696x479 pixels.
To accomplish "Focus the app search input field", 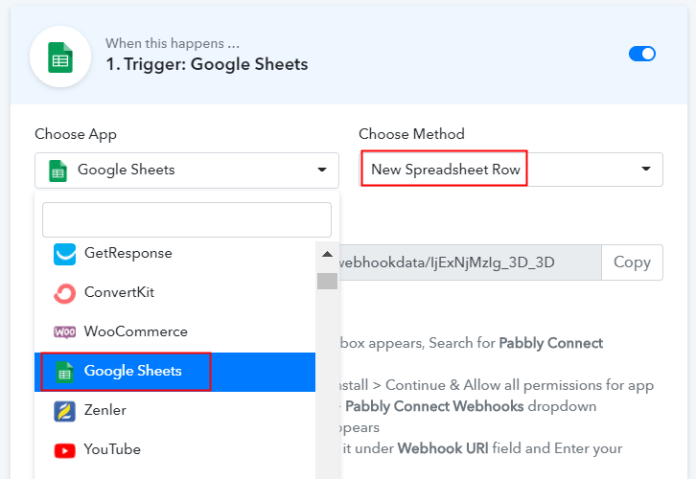I will tap(186, 220).
